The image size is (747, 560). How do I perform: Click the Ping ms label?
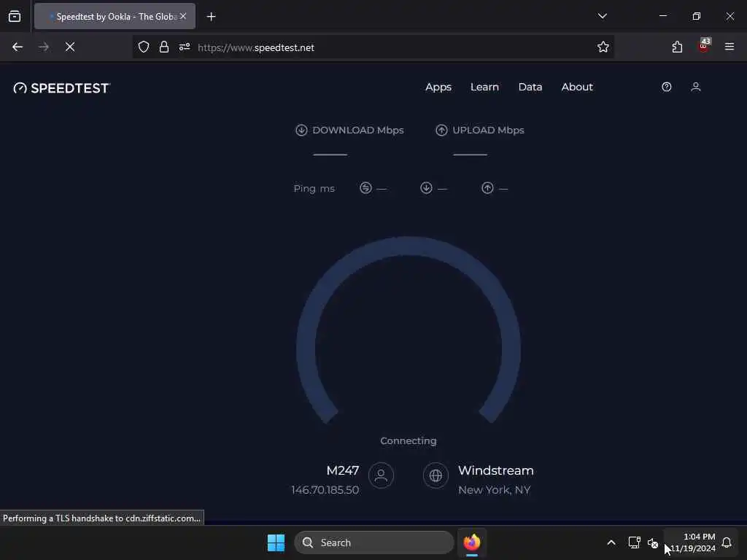pyautogui.click(x=314, y=189)
